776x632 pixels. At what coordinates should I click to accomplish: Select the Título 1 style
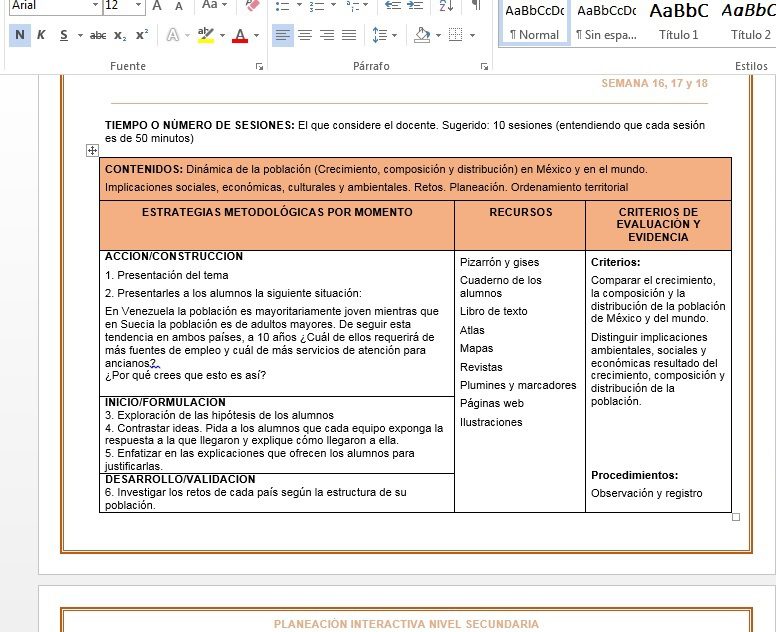click(x=679, y=23)
